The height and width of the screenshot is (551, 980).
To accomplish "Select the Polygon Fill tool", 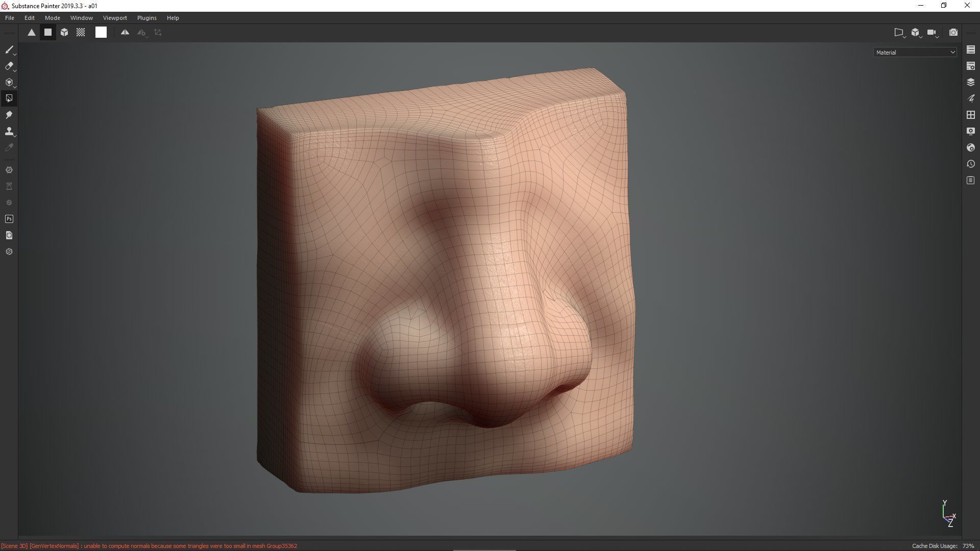I will (9, 98).
